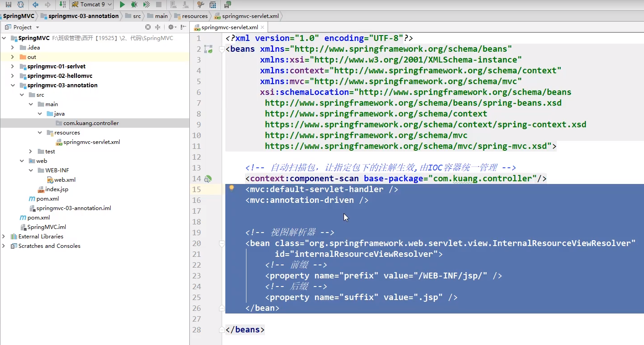The height and width of the screenshot is (345, 644).
Task: Click the mvc:annotation-driven tag text
Action: click(x=307, y=200)
